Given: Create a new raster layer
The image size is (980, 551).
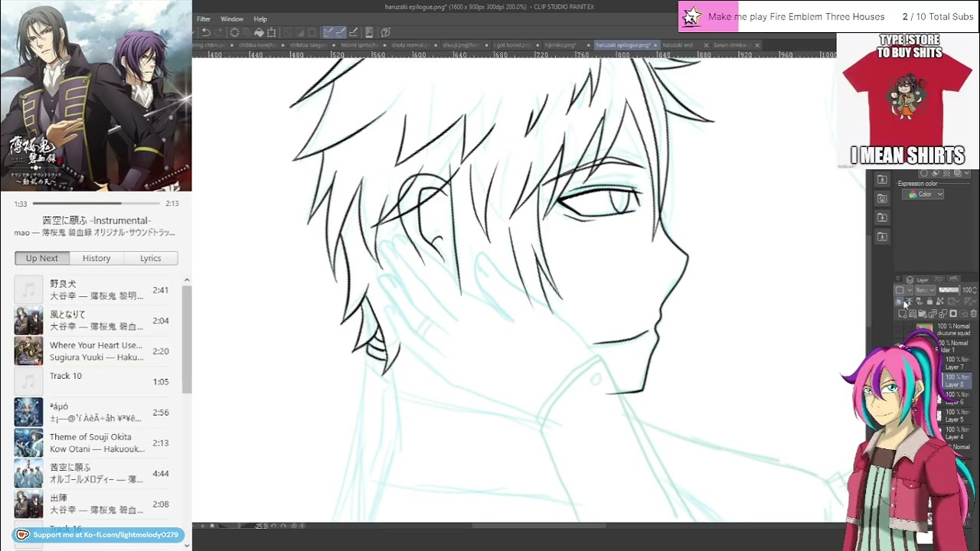Looking at the screenshot, I should tap(903, 314).
